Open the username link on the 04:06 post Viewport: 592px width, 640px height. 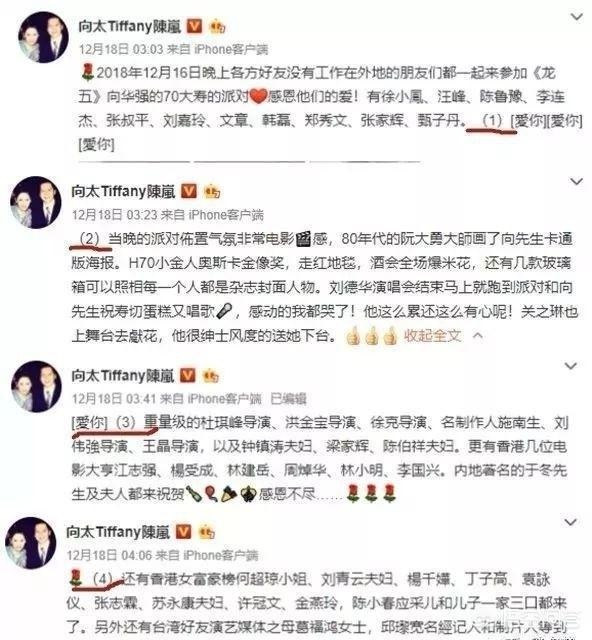[118, 532]
